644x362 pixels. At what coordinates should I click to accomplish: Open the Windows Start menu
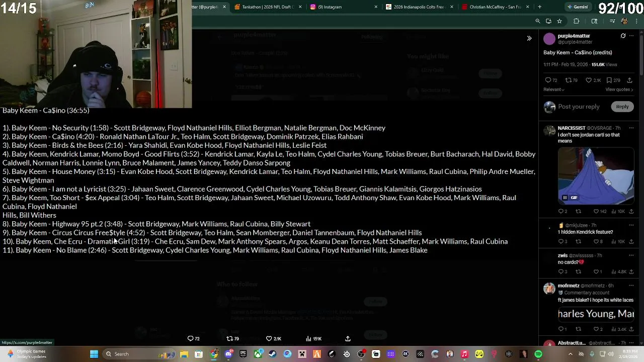click(x=94, y=354)
